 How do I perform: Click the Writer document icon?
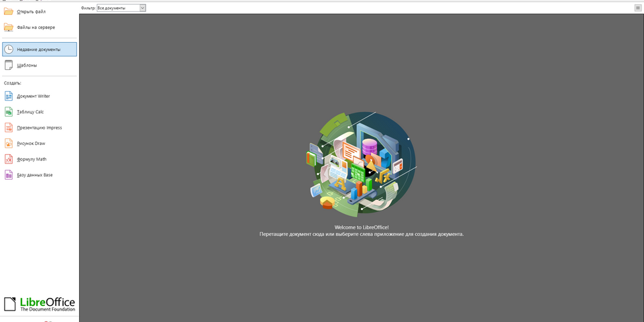(x=9, y=96)
